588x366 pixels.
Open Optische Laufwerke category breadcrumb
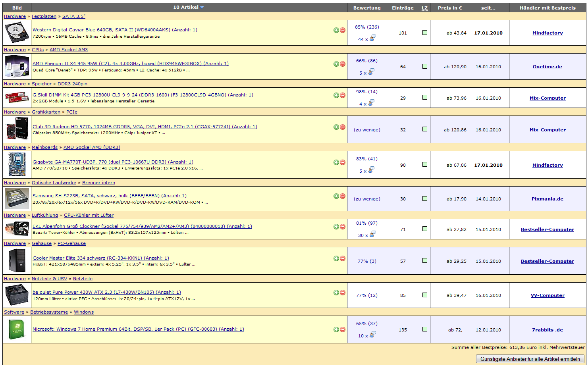click(x=54, y=183)
